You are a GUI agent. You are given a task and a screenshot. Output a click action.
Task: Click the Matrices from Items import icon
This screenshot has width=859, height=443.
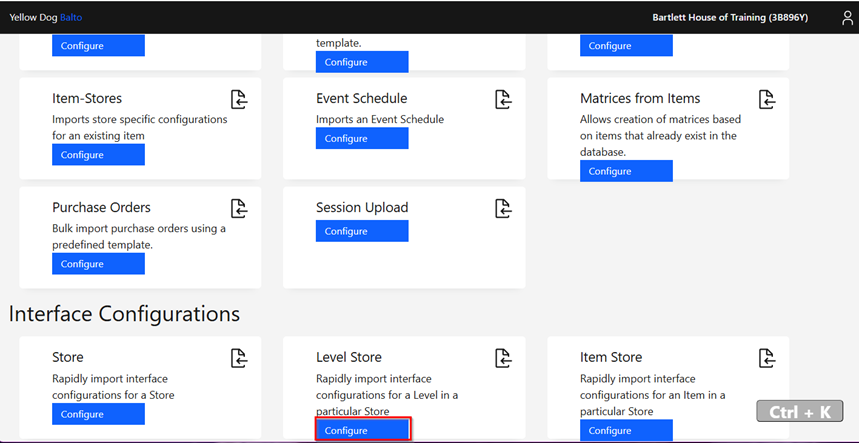[x=767, y=100]
